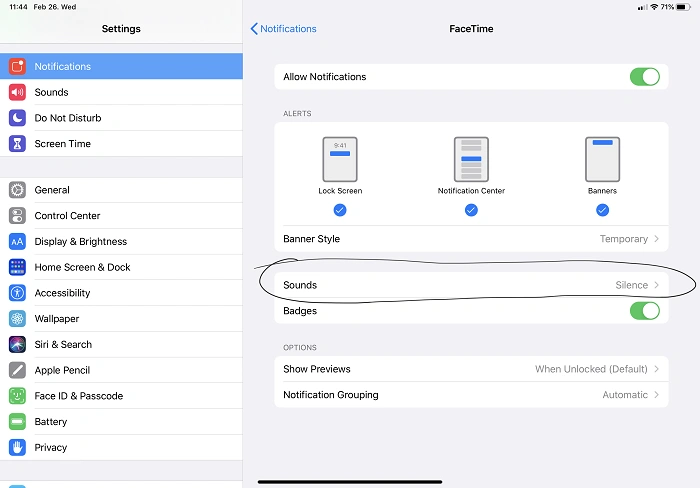The width and height of the screenshot is (700, 488).
Task: Select the Do Not Disturb moon icon
Action: tap(17, 118)
